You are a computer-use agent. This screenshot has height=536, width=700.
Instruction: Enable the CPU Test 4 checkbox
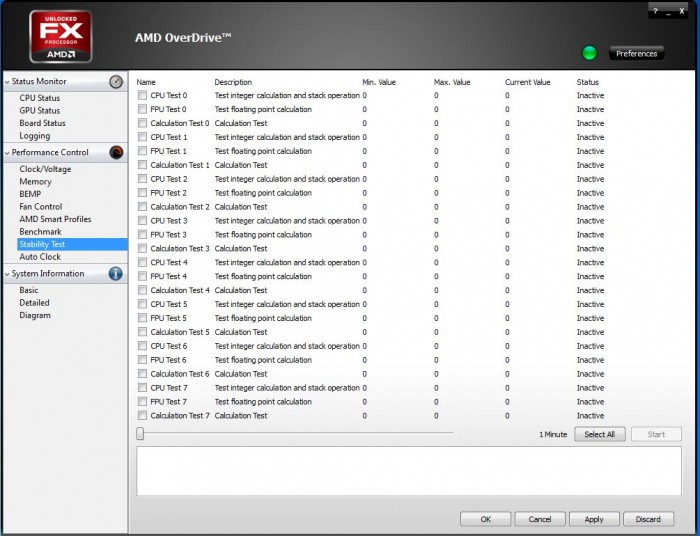(142, 262)
